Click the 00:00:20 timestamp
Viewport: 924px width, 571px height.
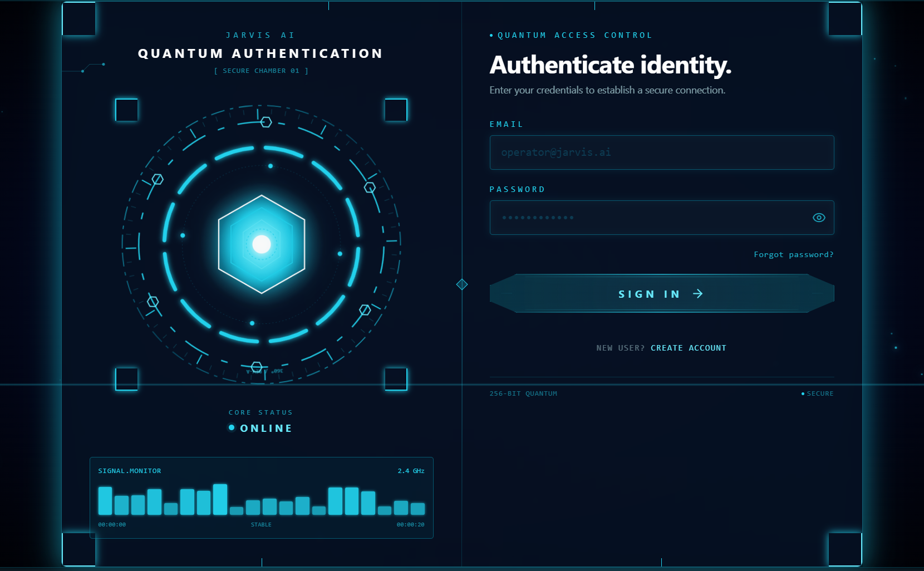click(x=410, y=525)
